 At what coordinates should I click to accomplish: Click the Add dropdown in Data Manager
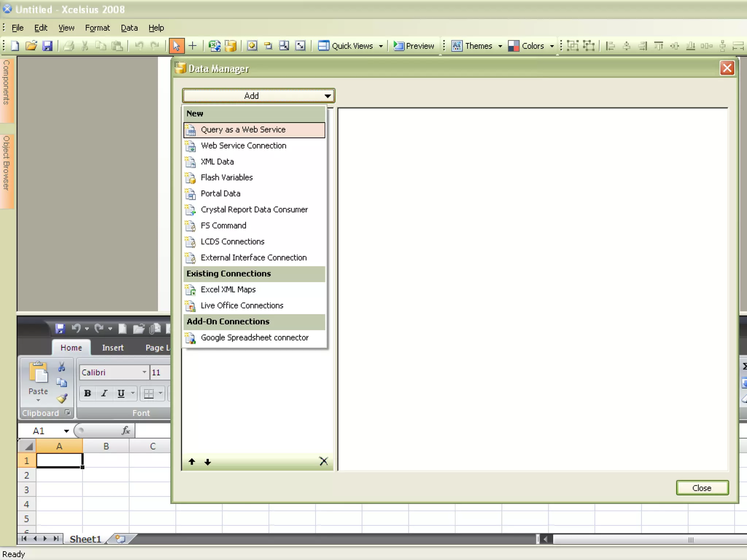[x=258, y=96]
